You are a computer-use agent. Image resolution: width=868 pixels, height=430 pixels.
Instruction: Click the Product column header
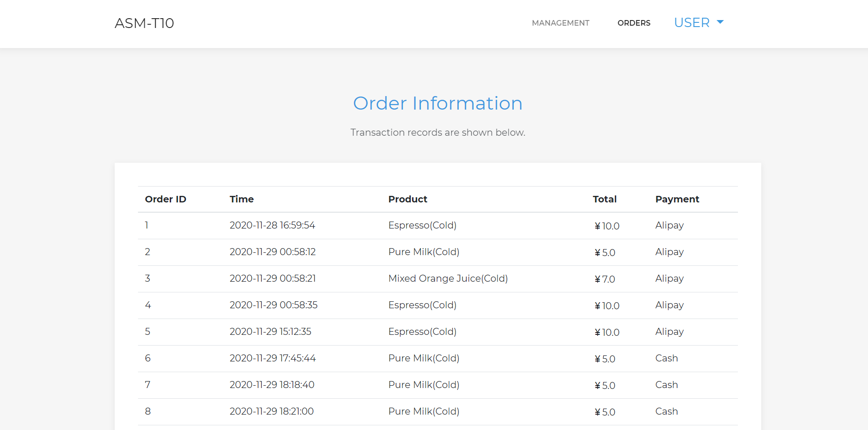point(407,199)
